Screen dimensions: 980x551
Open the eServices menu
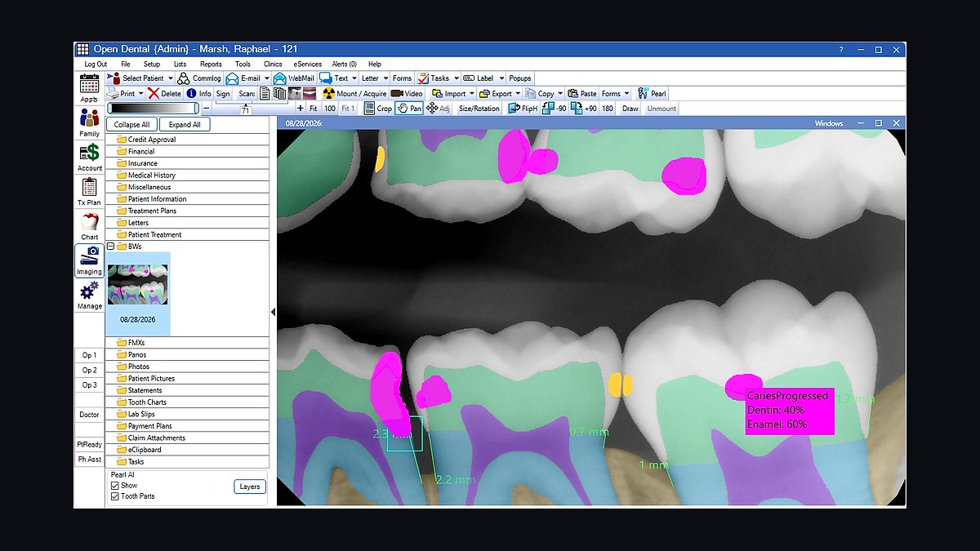(308, 64)
